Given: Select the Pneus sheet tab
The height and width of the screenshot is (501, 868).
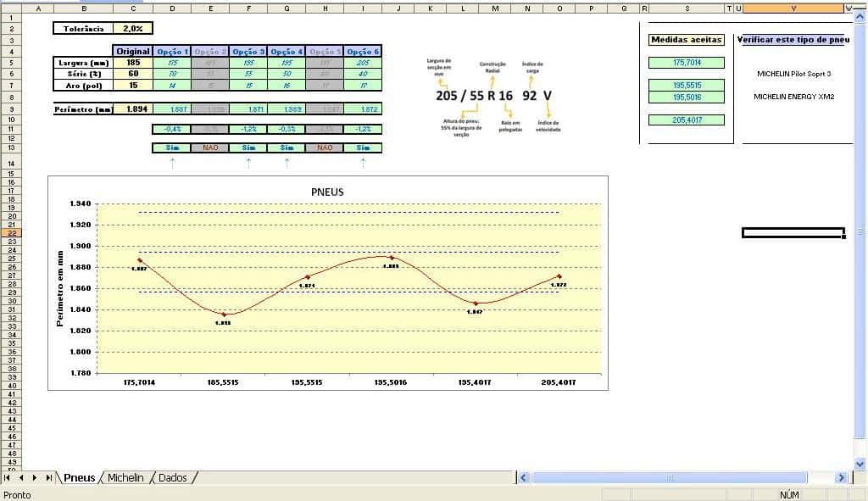Looking at the screenshot, I should click(x=80, y=478).
